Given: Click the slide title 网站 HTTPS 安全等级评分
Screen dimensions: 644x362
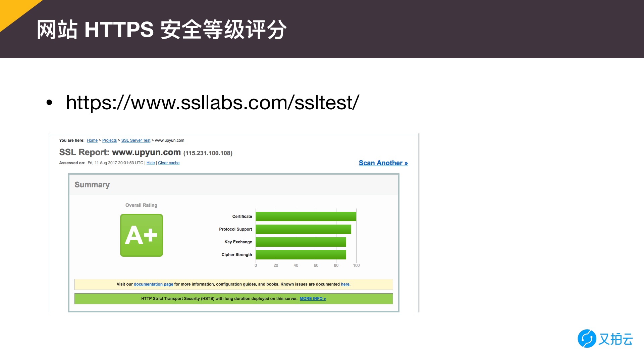Looking at the screenshot, I should (162, 29).
